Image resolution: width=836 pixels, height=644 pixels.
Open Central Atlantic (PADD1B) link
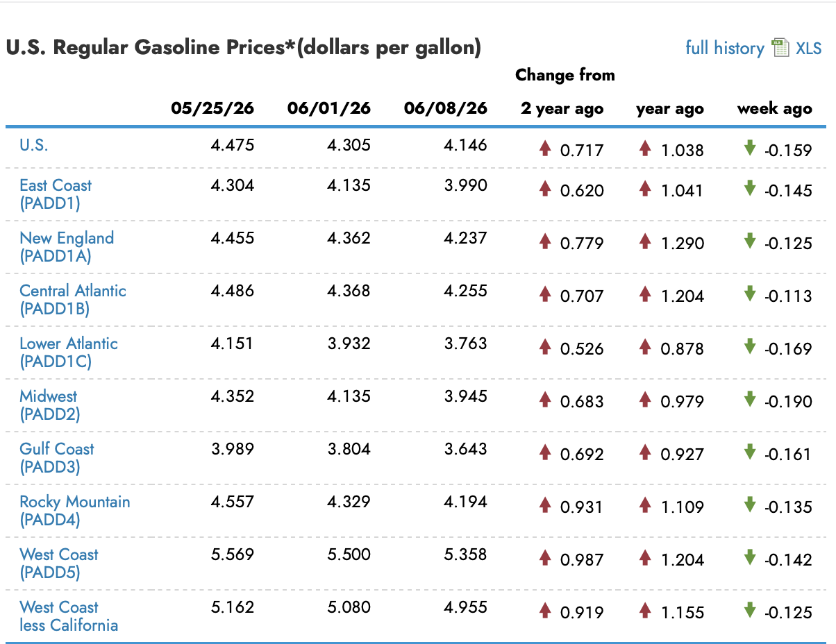73,300
